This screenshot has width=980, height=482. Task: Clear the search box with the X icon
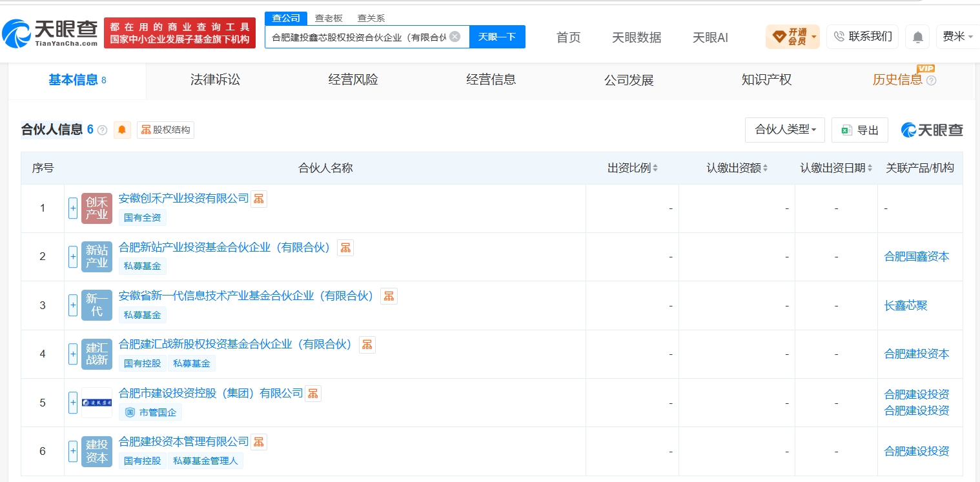[454, 37]
